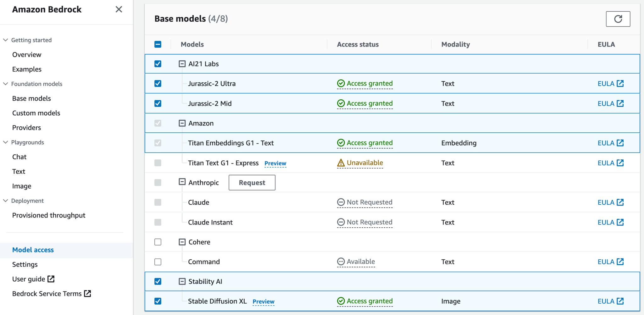Viewport: 644px width, 315px height.
Task: Click the refresh icon button for Base models
Action: point(618,19)
